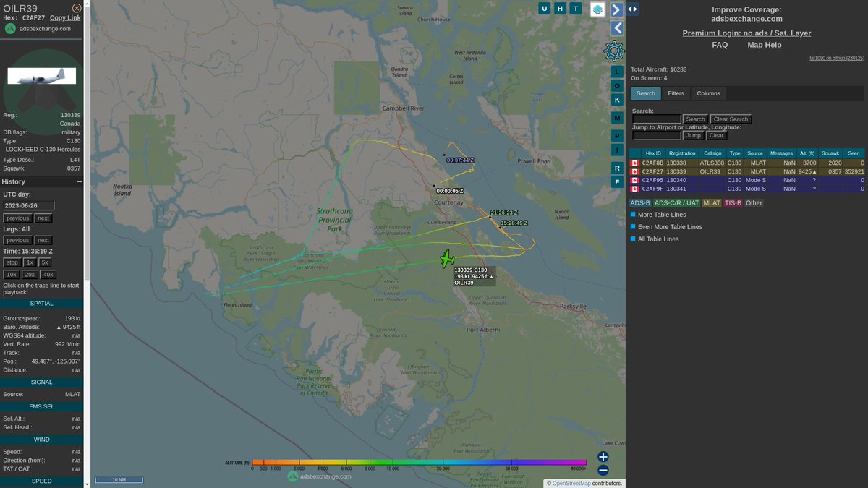Set playback speed to 40x
868x488 pixels.
pos(48,275)
